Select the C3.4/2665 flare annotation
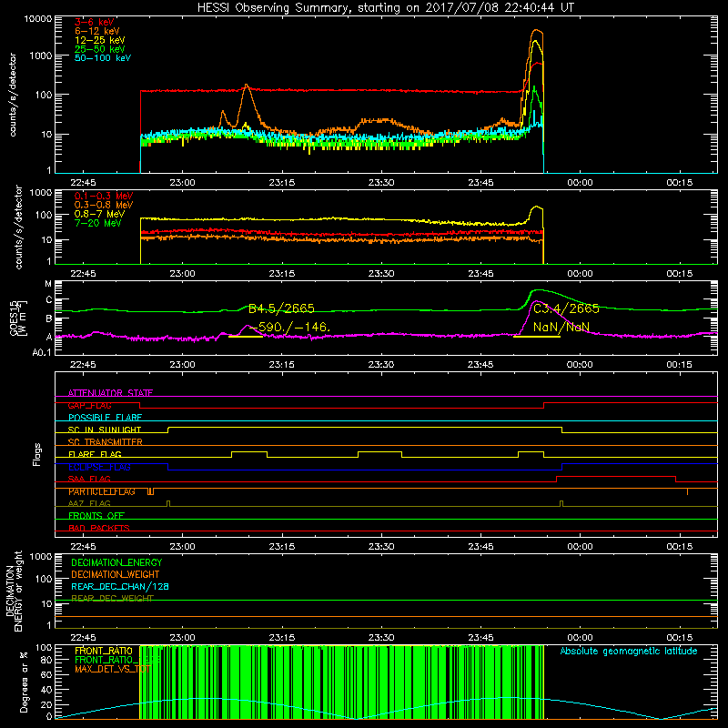Viewport: 728px width, 728px height. click(x=566, y=308)
